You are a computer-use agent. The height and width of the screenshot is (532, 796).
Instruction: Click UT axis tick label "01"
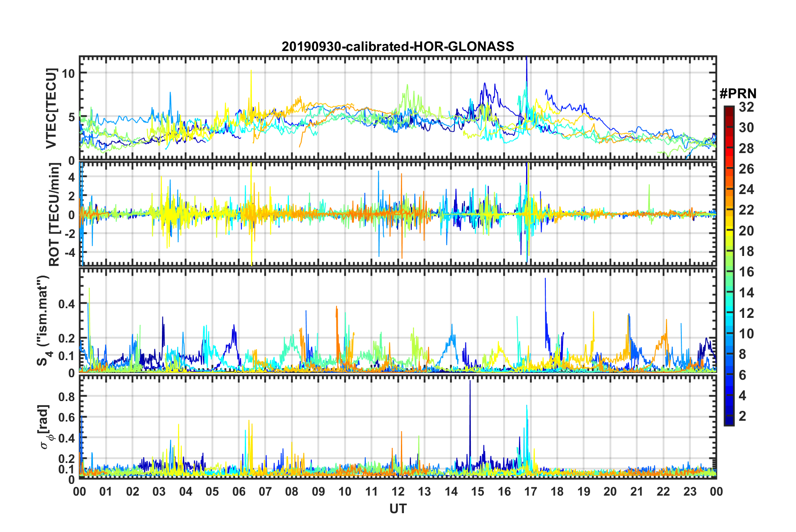coord(106,491)
